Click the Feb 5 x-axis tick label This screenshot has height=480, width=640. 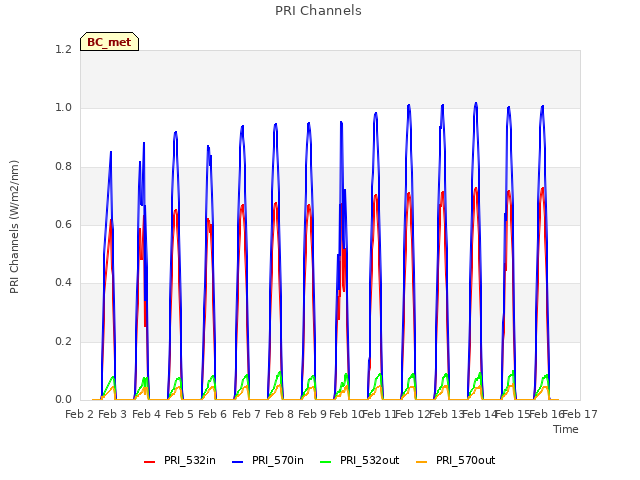[180, 414]
